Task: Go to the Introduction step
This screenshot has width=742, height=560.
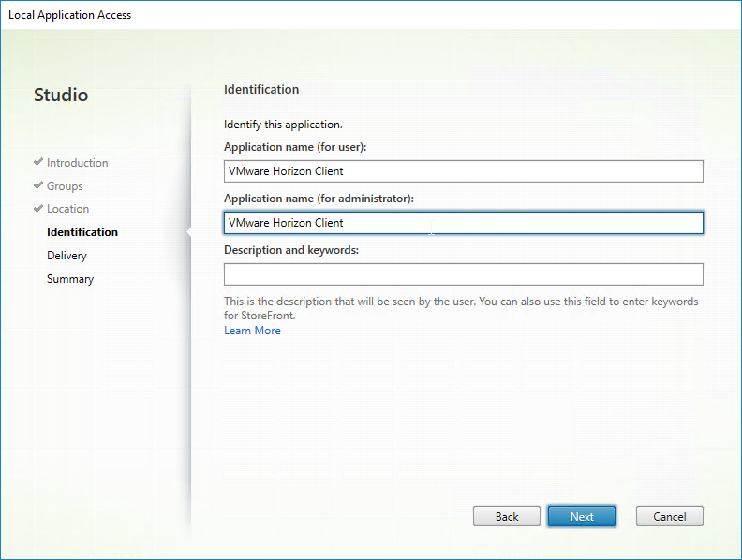Action: (x=77, y=163)
